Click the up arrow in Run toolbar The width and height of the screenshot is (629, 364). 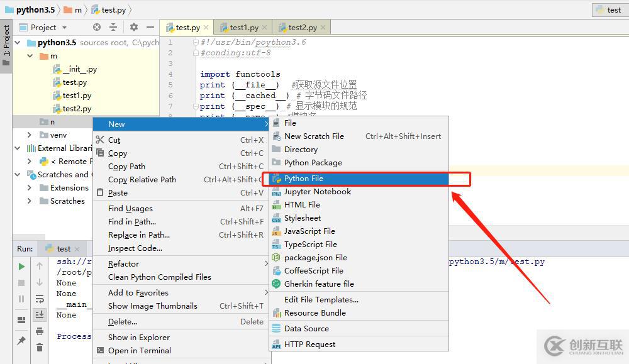(x=39, y=266)
